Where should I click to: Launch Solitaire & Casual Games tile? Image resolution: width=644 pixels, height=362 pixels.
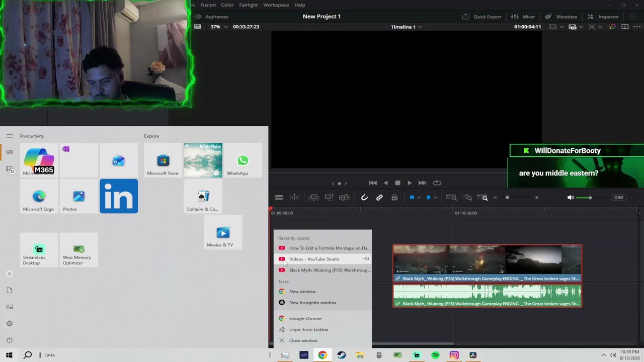point(203,196)
